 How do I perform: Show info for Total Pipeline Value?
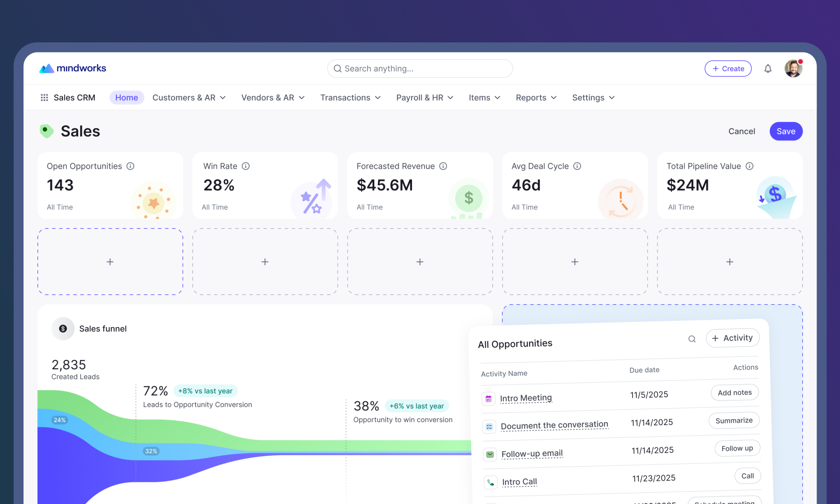[749, 166]
